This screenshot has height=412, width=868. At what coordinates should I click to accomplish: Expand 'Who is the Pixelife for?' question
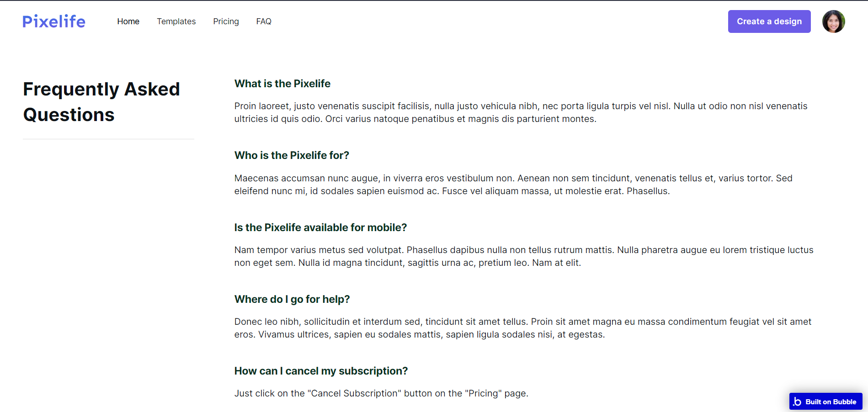click(292, 155)
